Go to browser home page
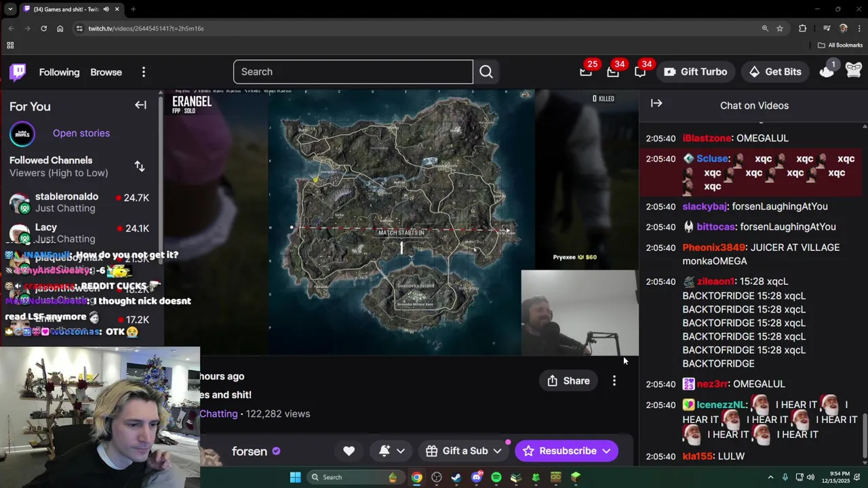Image resolution: width=868 pixels, height=488 pixels. point(60,28)
